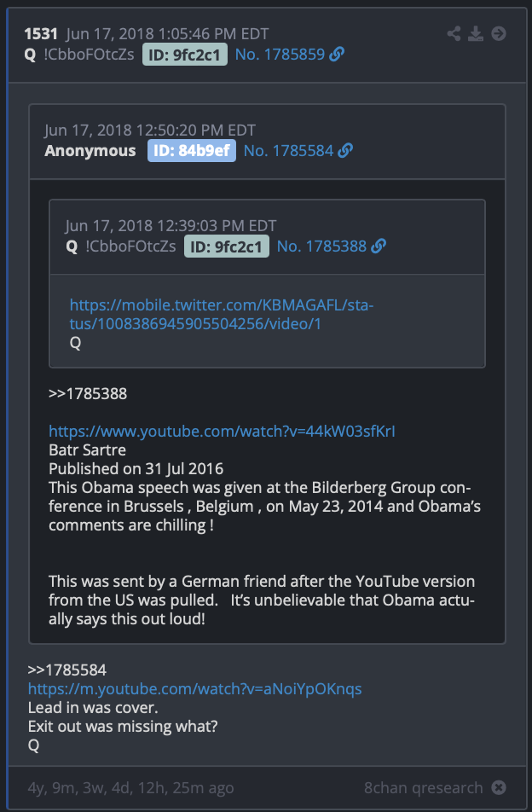Click the X icon next to 8chan qresearch
Image resolution: width=532 pixels, height=812 pixels.
(x=499, y=787)
